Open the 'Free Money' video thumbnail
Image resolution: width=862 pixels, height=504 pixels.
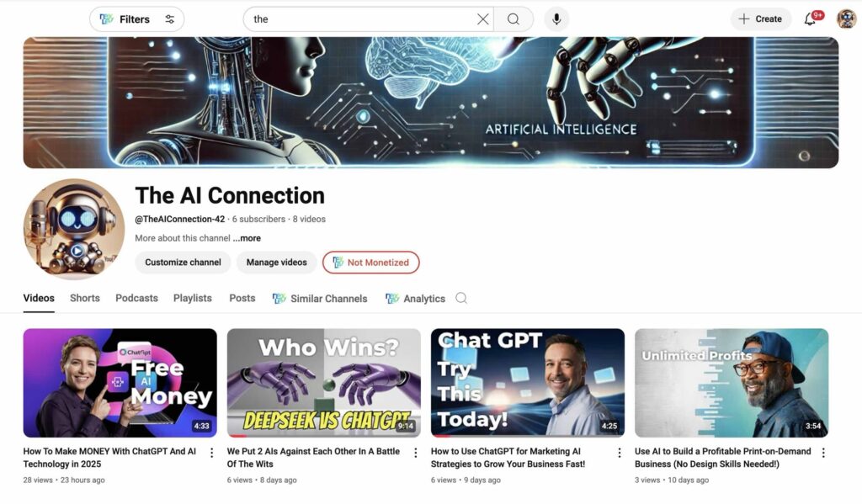point(120,383)
